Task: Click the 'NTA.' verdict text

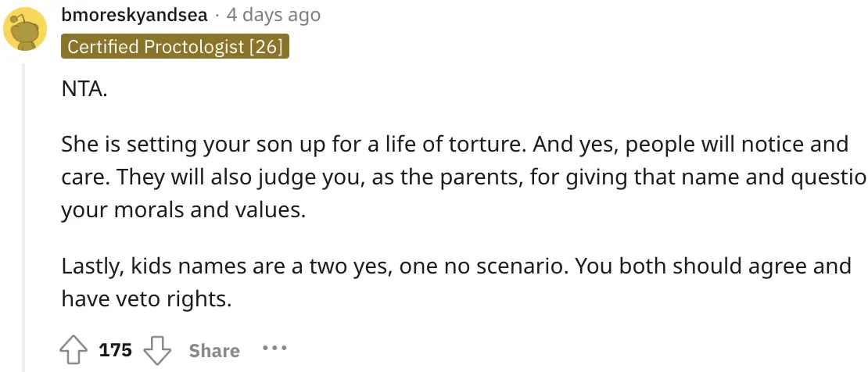Action: [84, 89]
